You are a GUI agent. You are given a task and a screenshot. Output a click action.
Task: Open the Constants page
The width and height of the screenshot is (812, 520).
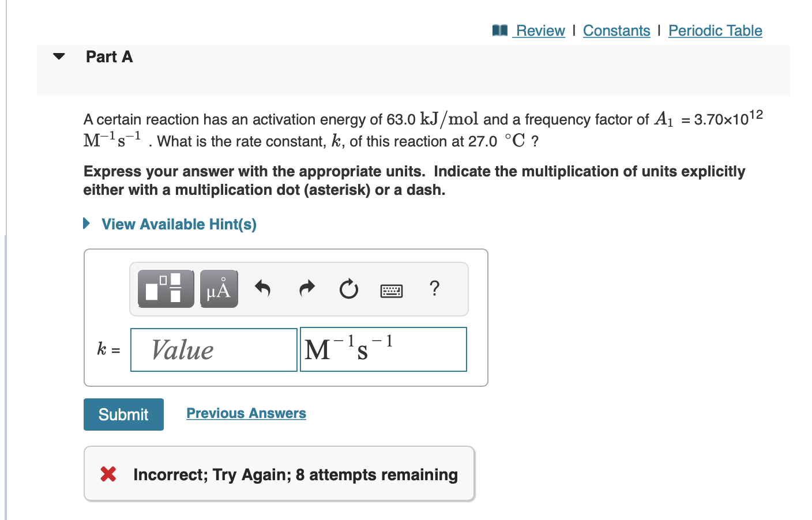click(616, 30)
